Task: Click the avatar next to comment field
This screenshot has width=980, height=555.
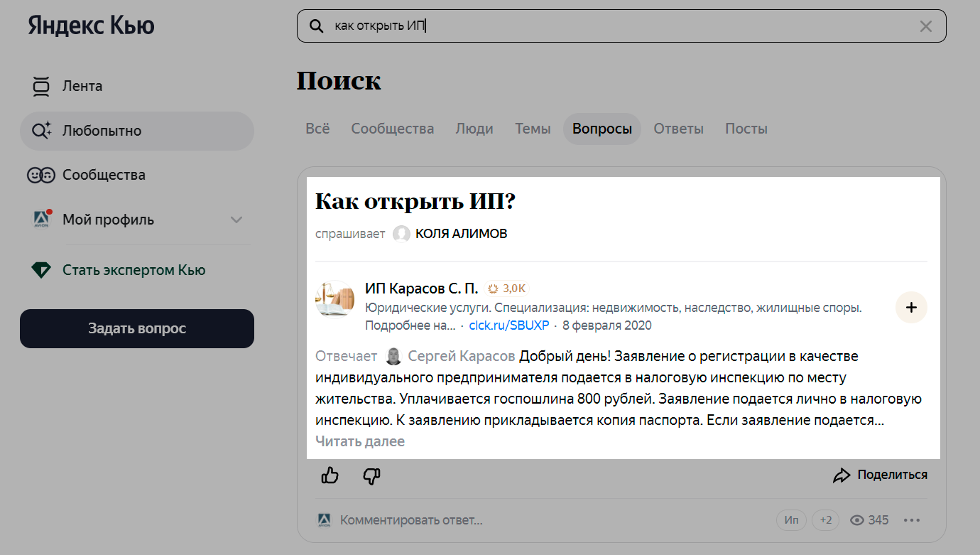Action: (x=324, y=520)
